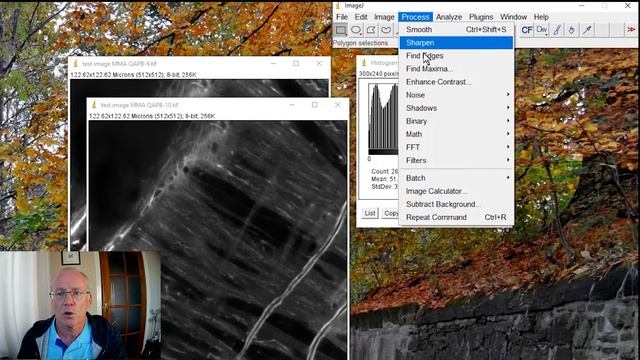Image resolution: width=640 pixels, height=360 pixels.
Task: Select the Freehand selection tool
Action: click(x=386, y=30)
